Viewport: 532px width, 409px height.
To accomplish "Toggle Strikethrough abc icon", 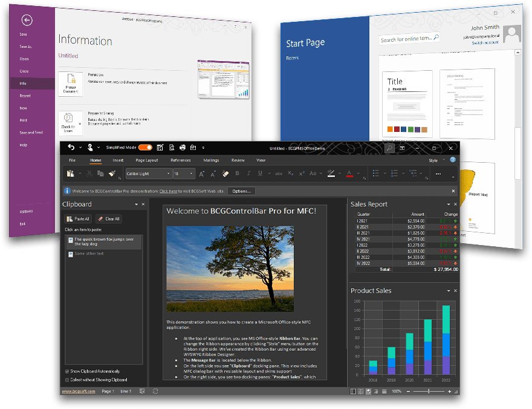I will click(279, 174).
